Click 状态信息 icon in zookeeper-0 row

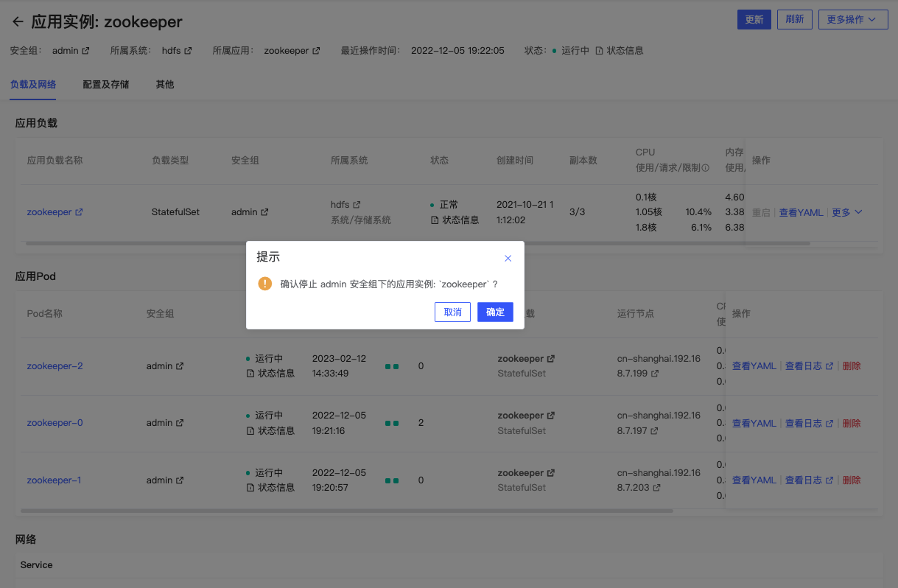pyautogui.click(x=250, y=431)
